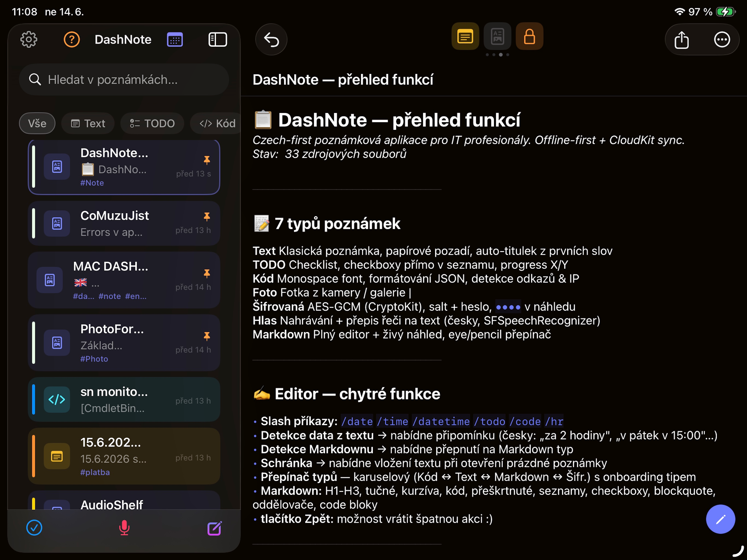Select the 'Kód' filter chip

click(x=216, y=123)
